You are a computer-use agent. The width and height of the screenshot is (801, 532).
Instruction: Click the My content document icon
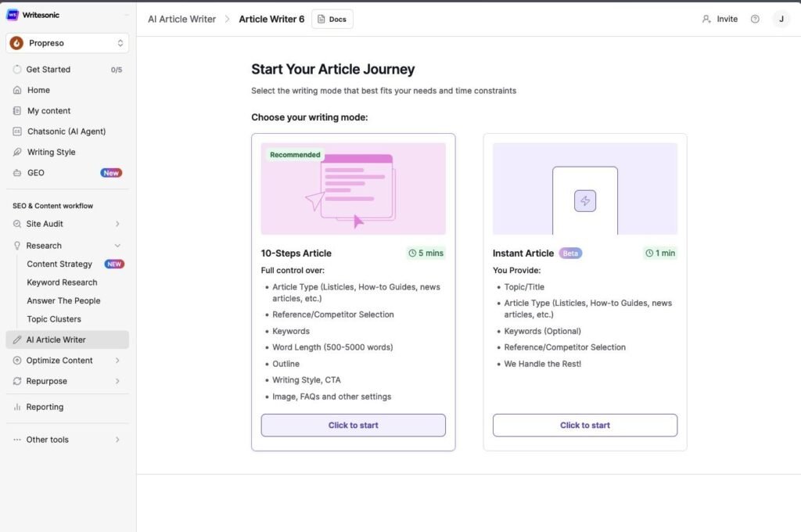click(17, 111)
